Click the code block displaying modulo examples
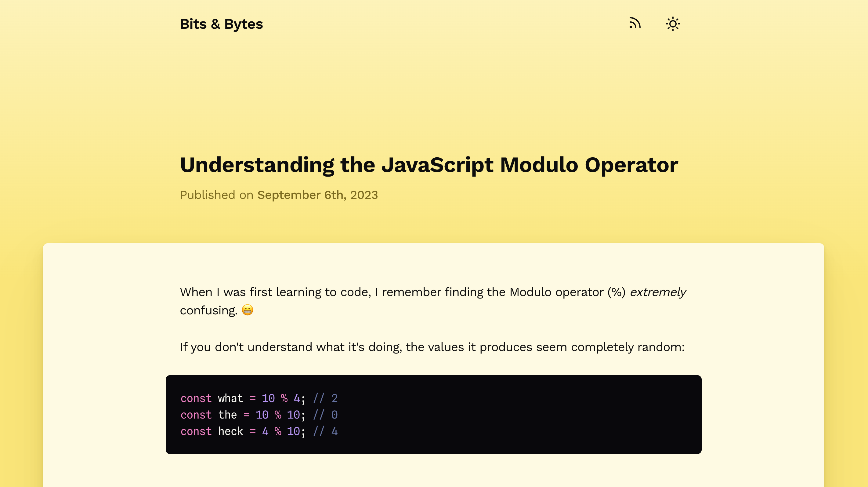The image size is (868, 487). [433, 414]
